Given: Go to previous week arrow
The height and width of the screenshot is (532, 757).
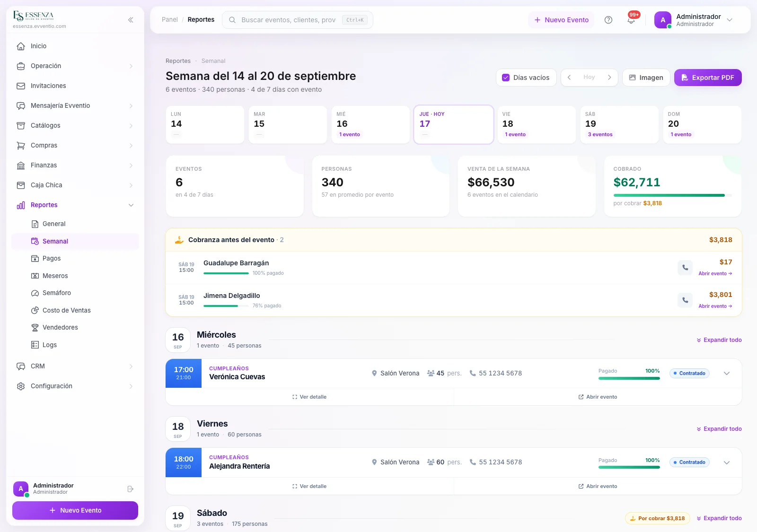Looking at the screenshot, I should pos(569,78).
